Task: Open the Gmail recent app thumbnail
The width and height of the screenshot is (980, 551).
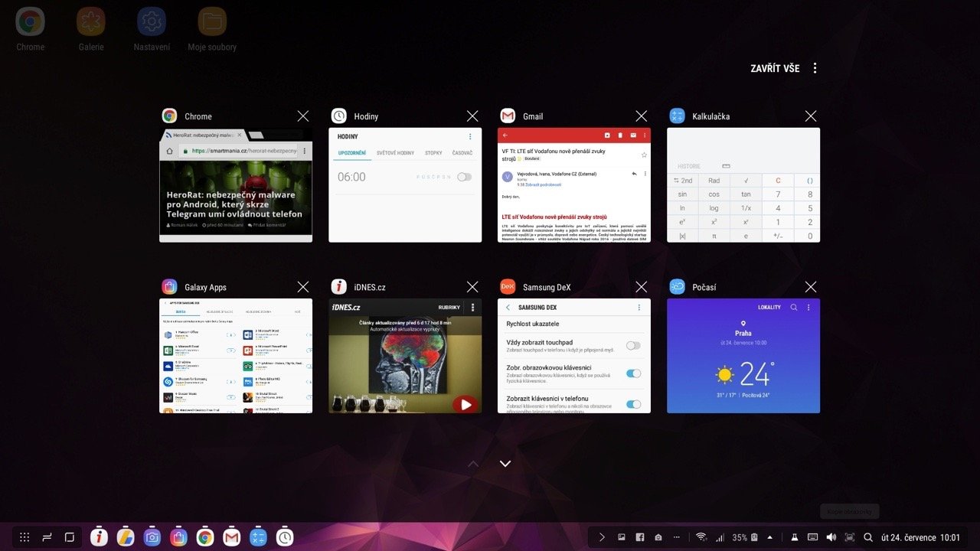Action: click(574, 185)
